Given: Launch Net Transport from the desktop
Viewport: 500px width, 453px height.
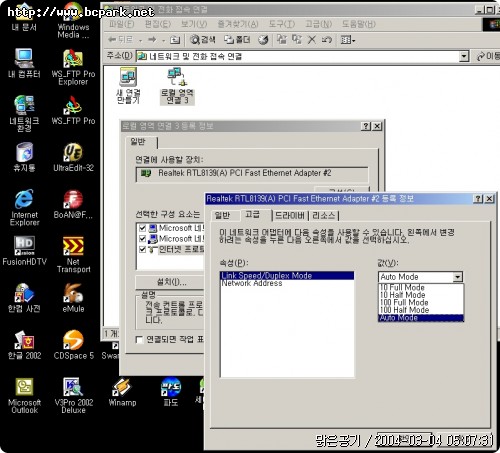Looking at the screenshot, I should pos(73,255).
